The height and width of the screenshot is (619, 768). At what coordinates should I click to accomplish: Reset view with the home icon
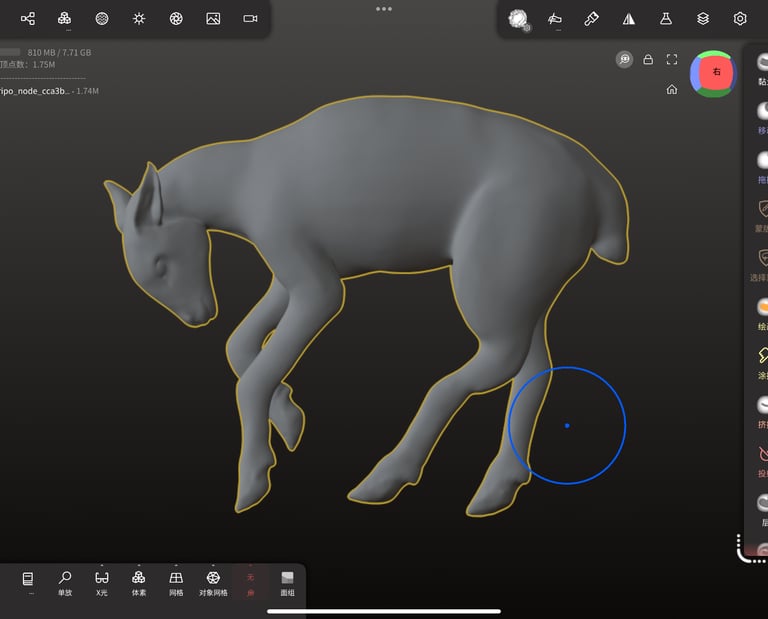pyautogui.click(x=672, y=89)
